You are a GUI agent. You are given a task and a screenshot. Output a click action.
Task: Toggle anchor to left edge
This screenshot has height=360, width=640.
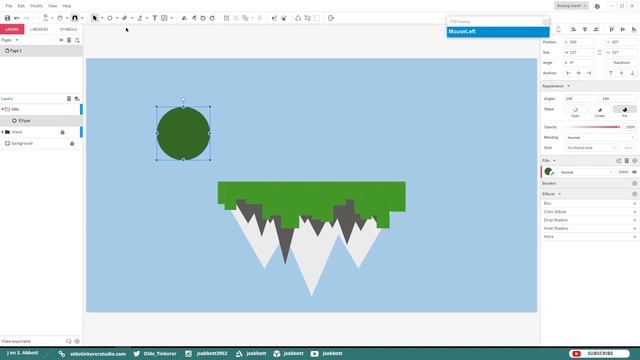(568, 73)
